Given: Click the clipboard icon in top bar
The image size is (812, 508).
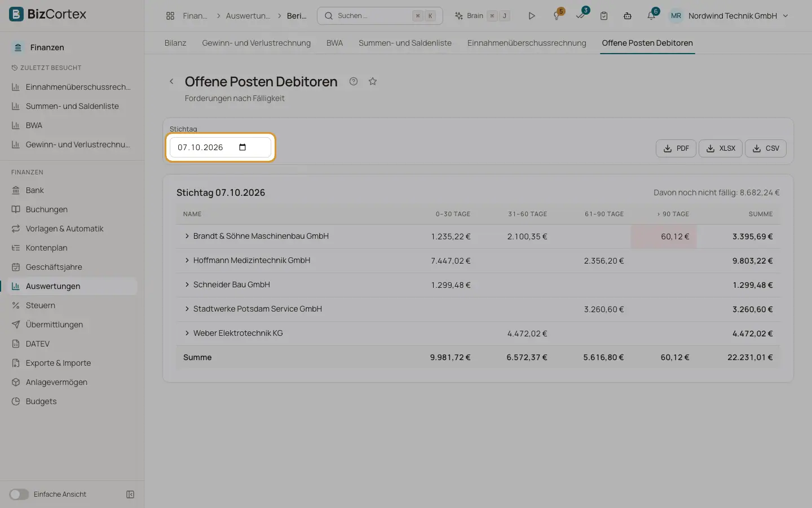Looking at the screenshot, I should (x=604, y=16).
